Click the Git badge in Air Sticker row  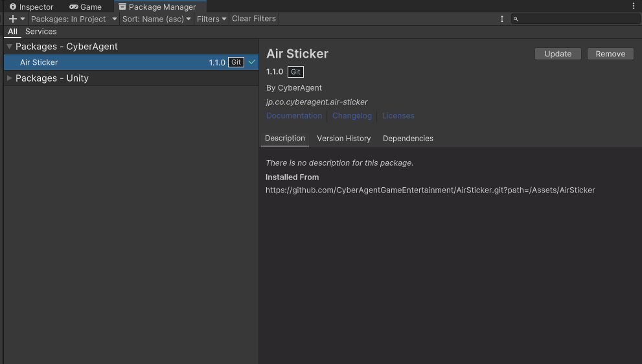[236, 62]
